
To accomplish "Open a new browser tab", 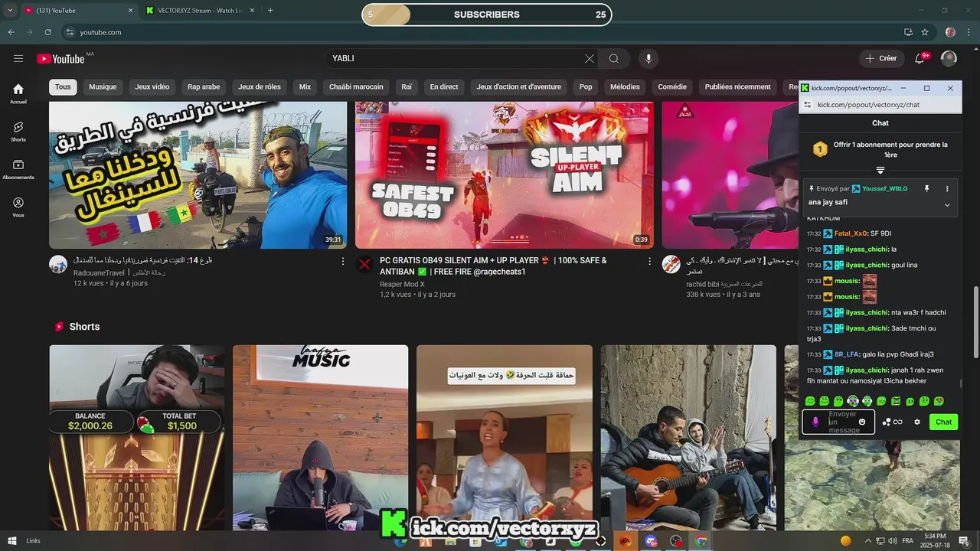I will (270, 11).
